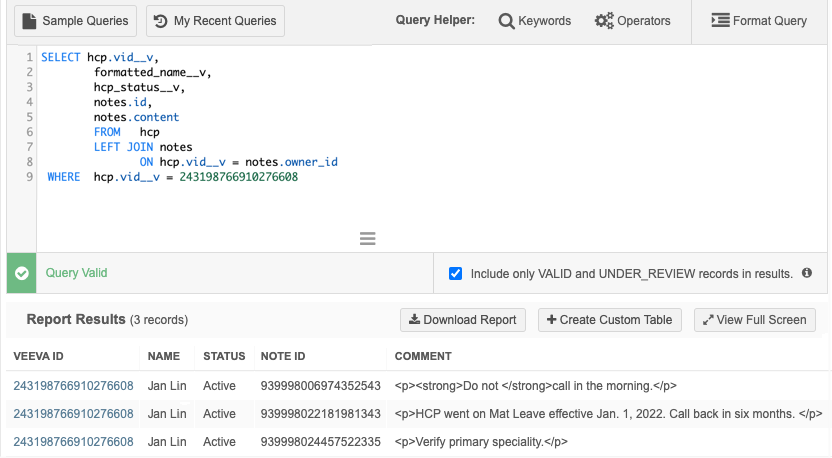Click Create Custom Table
The width and height of the screenshot is (832, 458).
click(610, 320)
